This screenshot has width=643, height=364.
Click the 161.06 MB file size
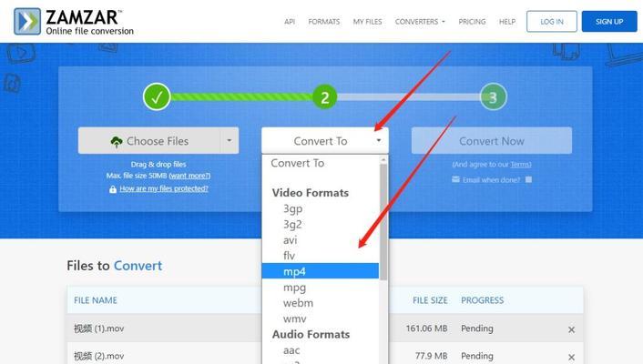pyautogui.click(x=426, y=329)
